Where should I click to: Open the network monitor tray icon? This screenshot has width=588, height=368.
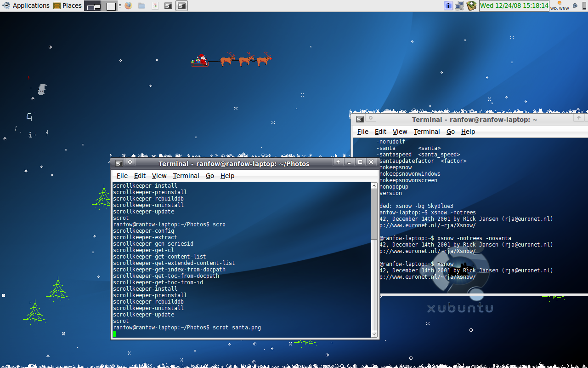[x=459, y=6]
